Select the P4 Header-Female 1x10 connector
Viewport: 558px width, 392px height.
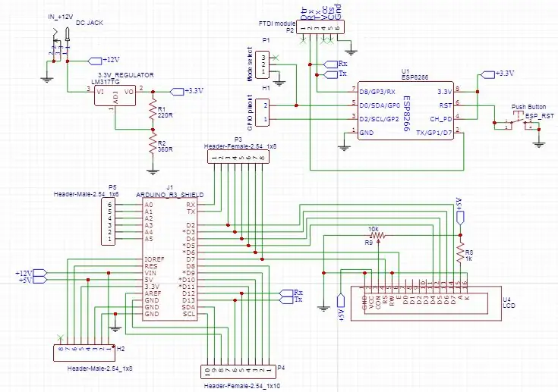(x=238, y=372)
